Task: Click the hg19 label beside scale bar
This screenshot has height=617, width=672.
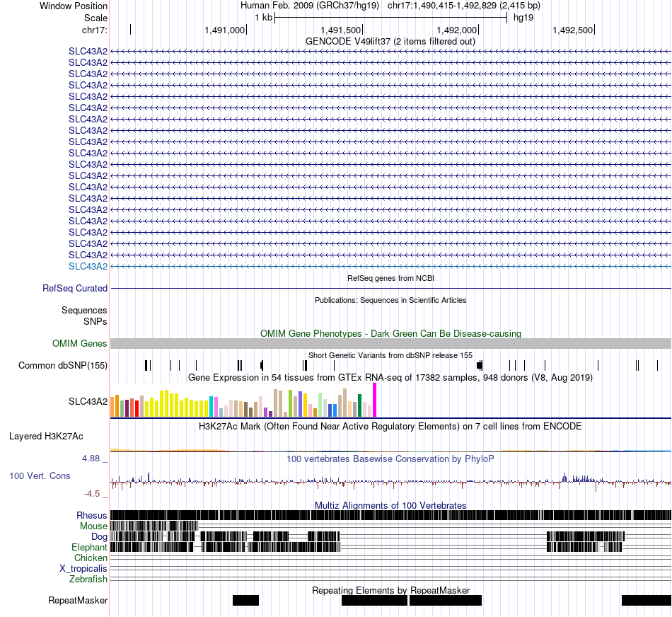Action: tap(523, 18)
